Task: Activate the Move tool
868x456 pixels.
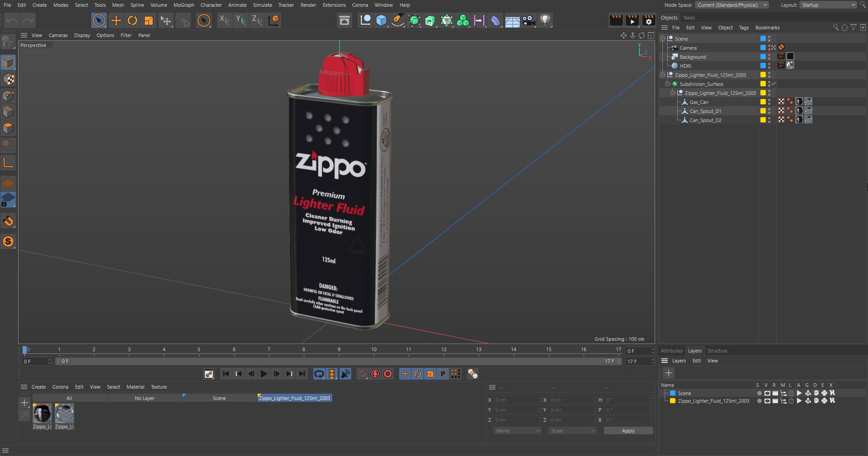Action: (116, 20)
